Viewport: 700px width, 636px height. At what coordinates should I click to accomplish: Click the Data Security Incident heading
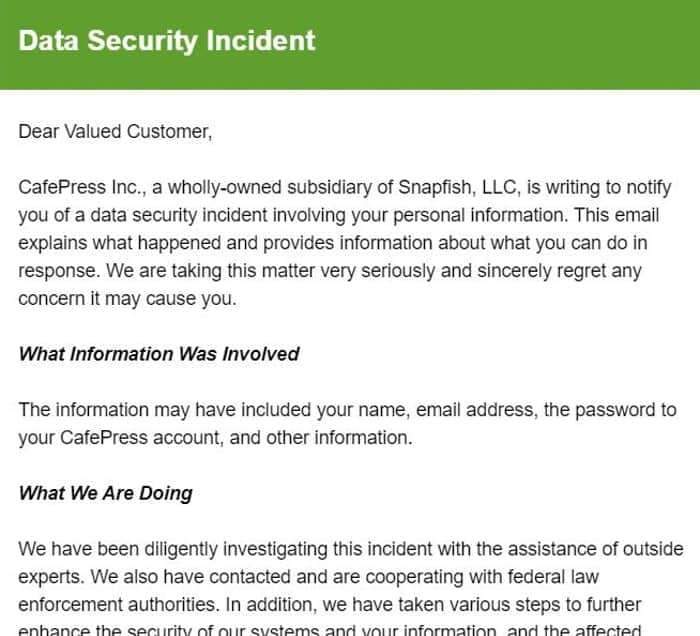click(x=167, y=41)
